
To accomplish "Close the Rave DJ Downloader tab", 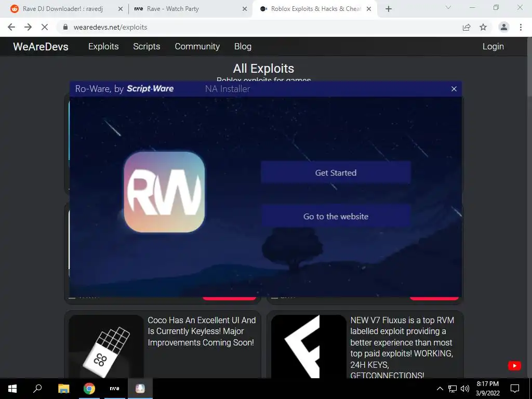I will click(120, 9).
